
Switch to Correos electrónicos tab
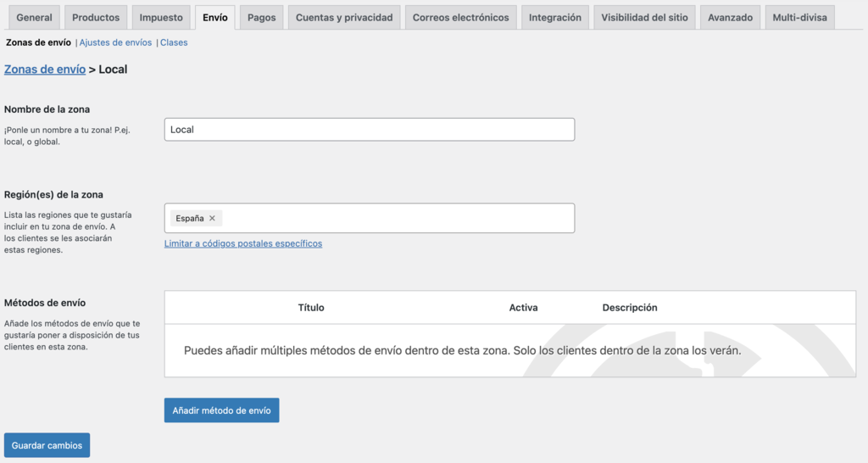(x=461, y=17)
